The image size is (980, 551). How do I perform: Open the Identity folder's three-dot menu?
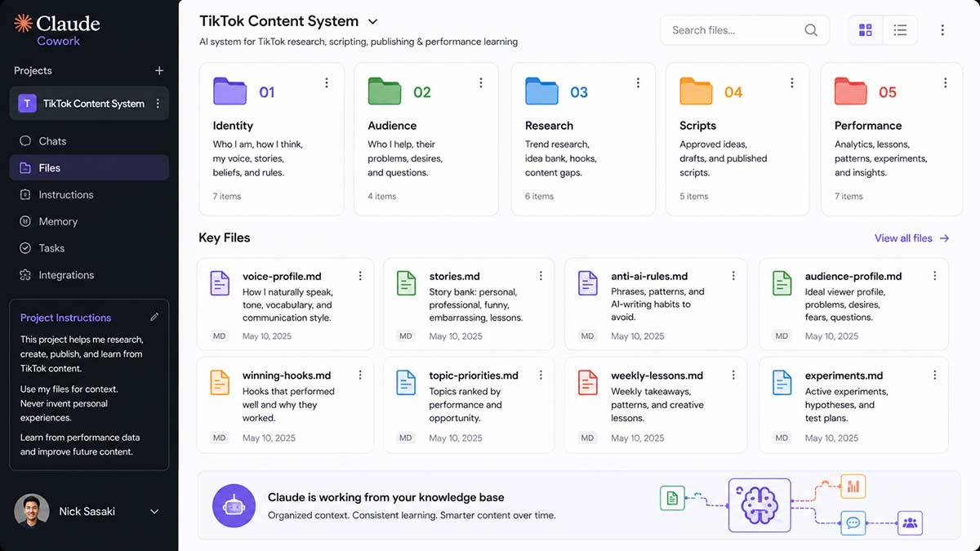coord(327,82)
